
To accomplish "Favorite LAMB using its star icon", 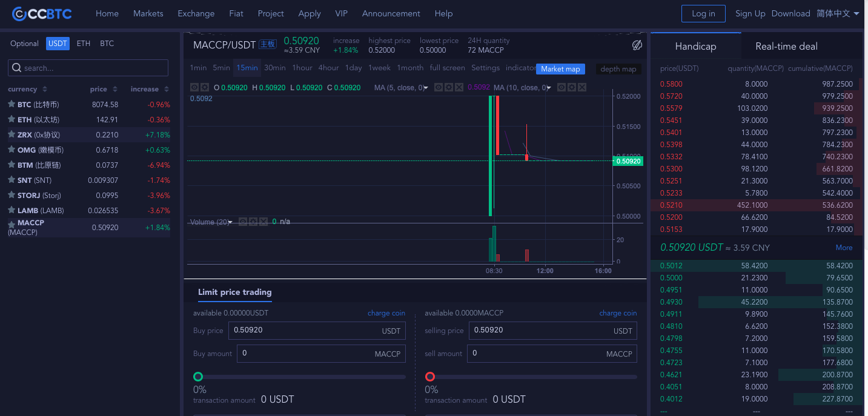I will [x=12, y=210].
